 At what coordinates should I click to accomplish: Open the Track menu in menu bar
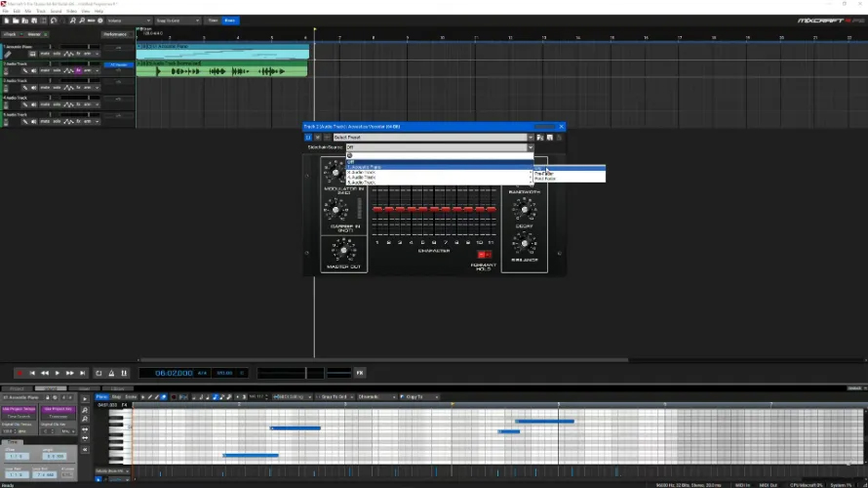click(42, 11)
